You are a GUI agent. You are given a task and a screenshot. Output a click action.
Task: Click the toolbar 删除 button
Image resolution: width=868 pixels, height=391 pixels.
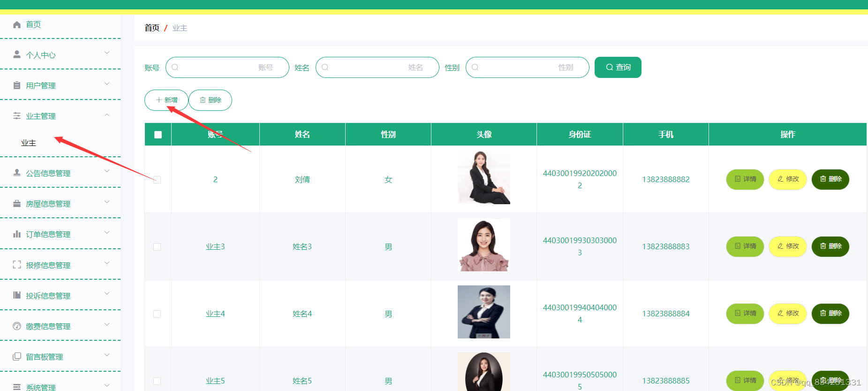(x=210, y=100)
